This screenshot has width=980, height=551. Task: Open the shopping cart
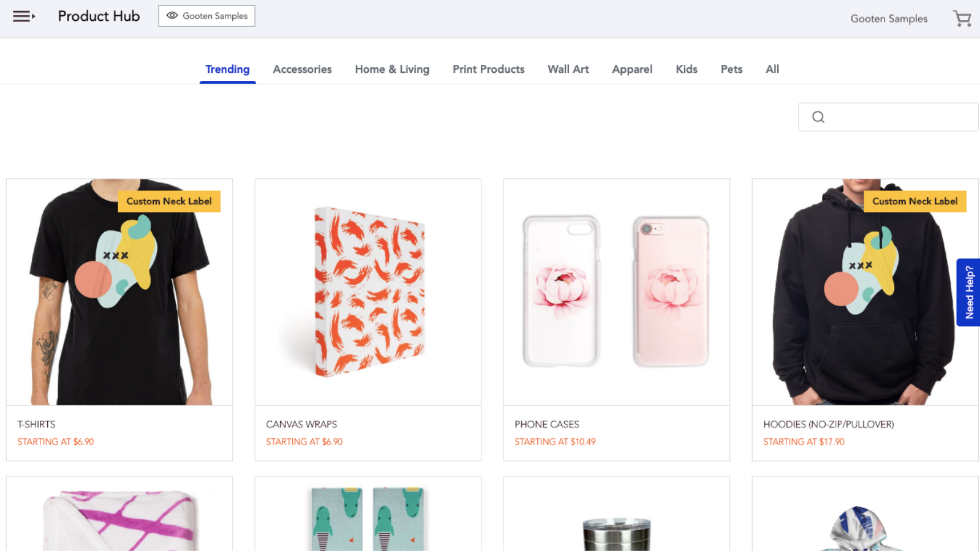pos(962,18)
